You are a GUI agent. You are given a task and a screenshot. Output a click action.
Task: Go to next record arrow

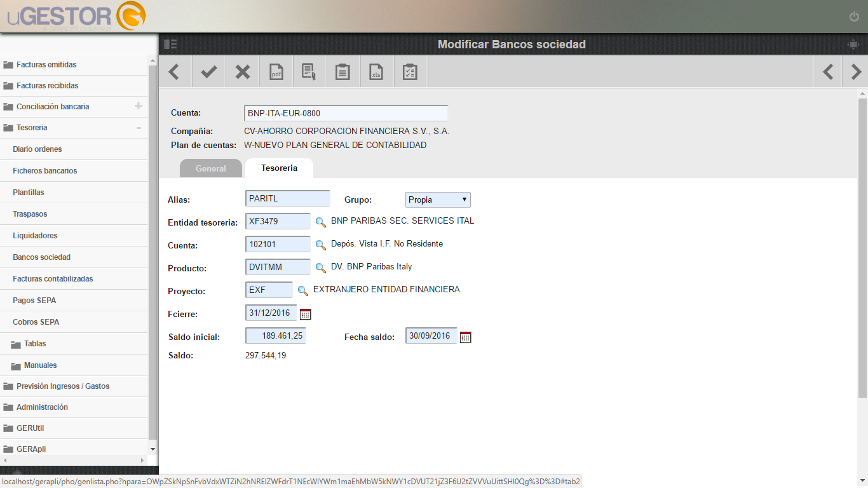coord(856,72)
